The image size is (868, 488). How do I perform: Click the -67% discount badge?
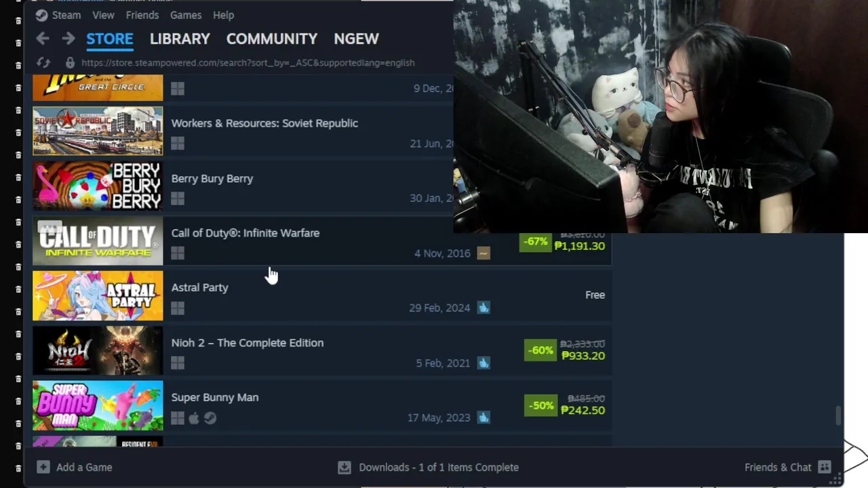tap(535, 242)
